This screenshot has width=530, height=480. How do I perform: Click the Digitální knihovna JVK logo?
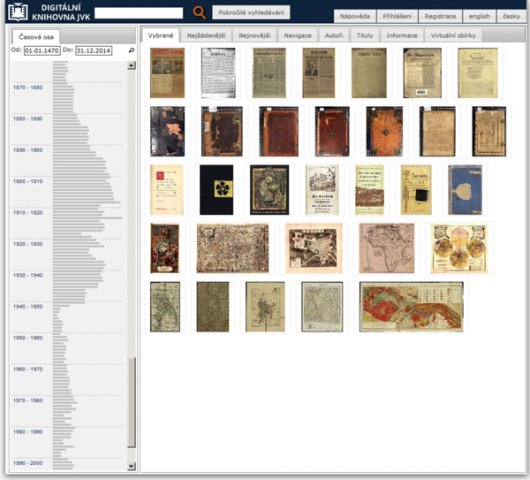coord(50,12)
